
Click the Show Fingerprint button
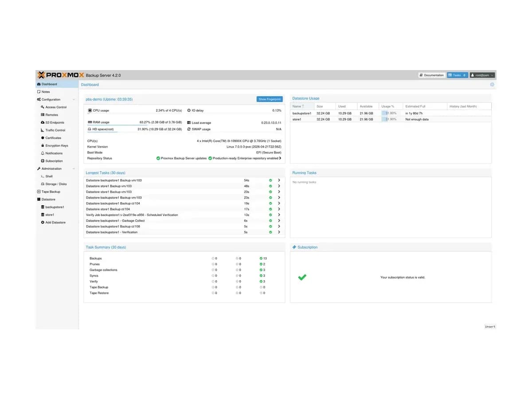(x=270, y=99)
